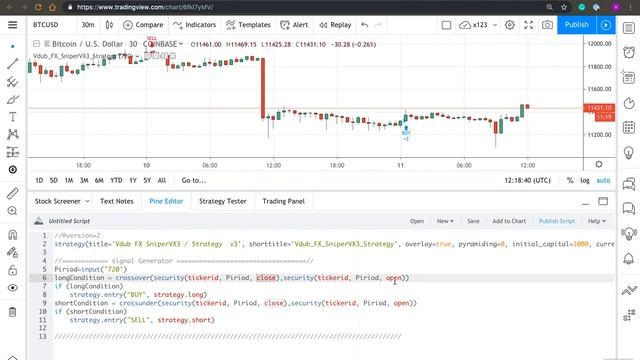The height and width of the screenshot is (360, 640).
Task: Toggle percent scale mode
Action: click(570, 180)
